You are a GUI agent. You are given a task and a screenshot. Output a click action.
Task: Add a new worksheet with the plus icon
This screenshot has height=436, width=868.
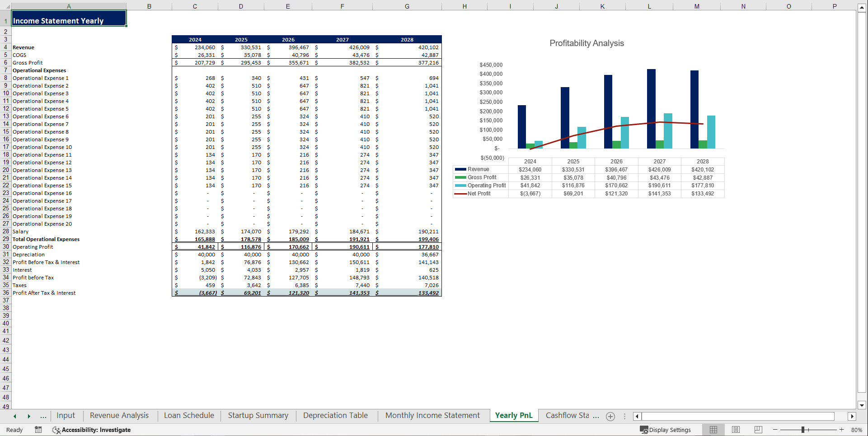(x=610, y=416)
